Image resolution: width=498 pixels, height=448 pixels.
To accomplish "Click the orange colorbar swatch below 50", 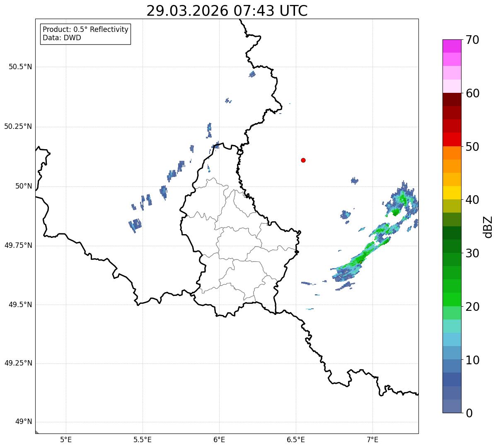I will (452, 153).
